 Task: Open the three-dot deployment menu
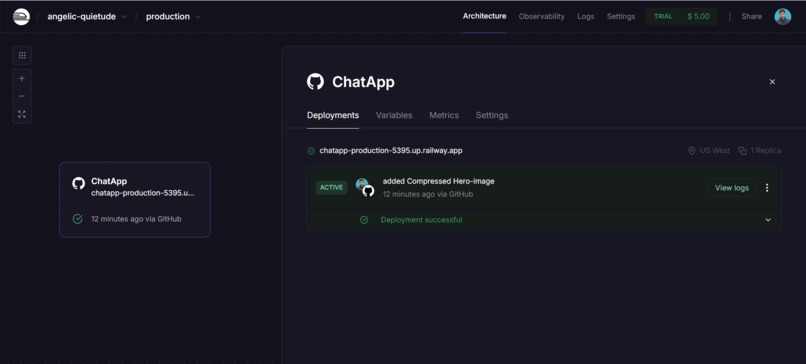coord(767,188)
